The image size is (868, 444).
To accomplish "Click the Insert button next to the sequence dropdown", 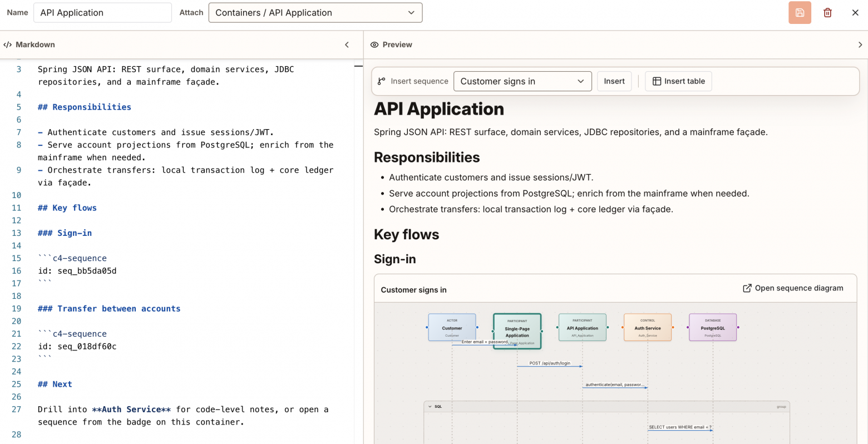I will click(x=614, y=81).
